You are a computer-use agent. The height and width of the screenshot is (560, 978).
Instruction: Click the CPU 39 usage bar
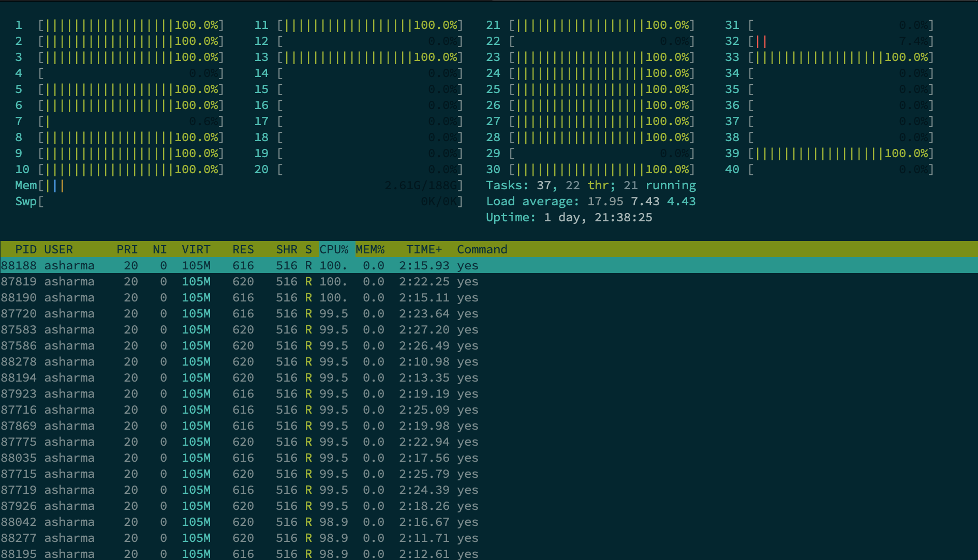(x=829, y=153)
